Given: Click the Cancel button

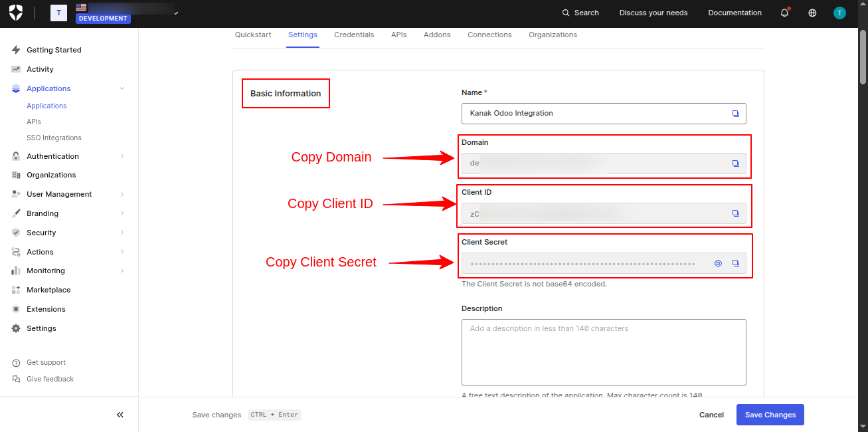Looking at the screenshot, I should 711,415.
